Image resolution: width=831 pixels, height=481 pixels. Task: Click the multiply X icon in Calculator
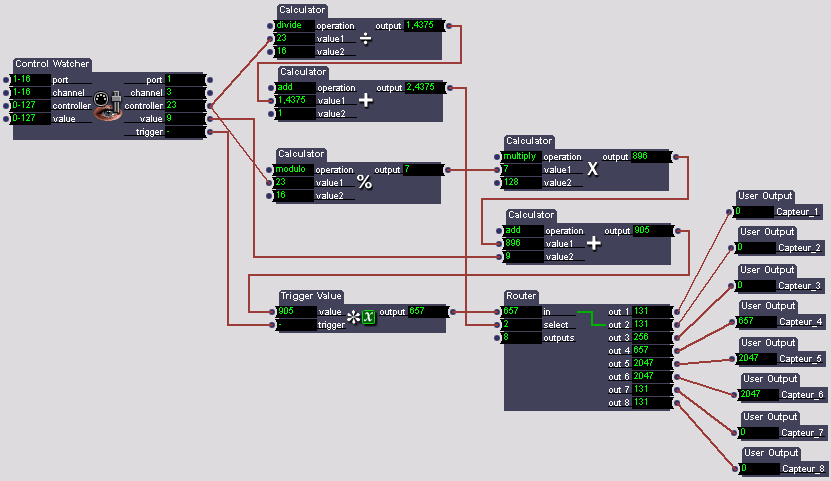coord(593,169)
